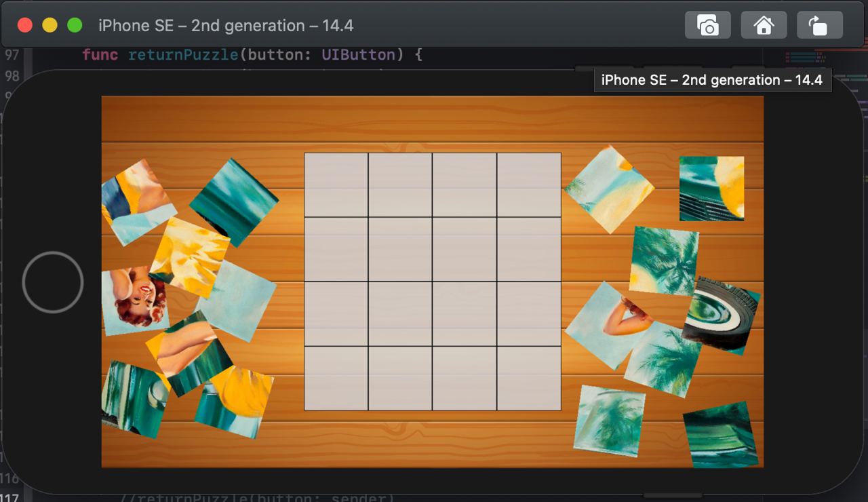868x502 pixels.
Task: Tap the top-right empty grid cell
Action: click(x=529, y=185)
